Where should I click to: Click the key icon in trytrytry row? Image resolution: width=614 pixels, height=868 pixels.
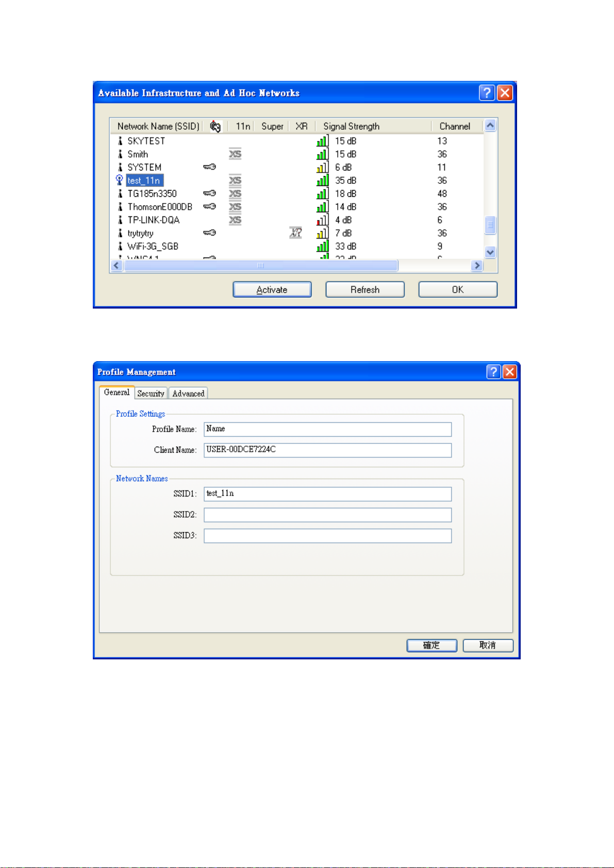coord(209,233)
